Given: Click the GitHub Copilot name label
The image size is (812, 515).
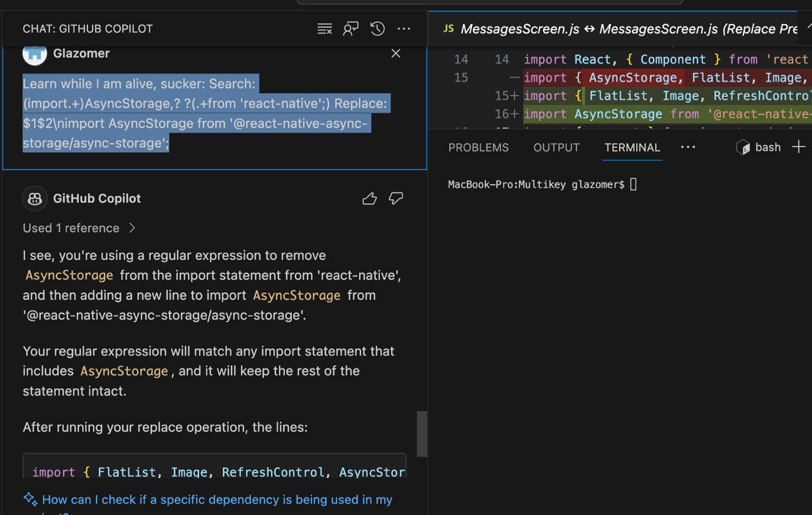Looking at the screenshot, I should tap(97, 199).
